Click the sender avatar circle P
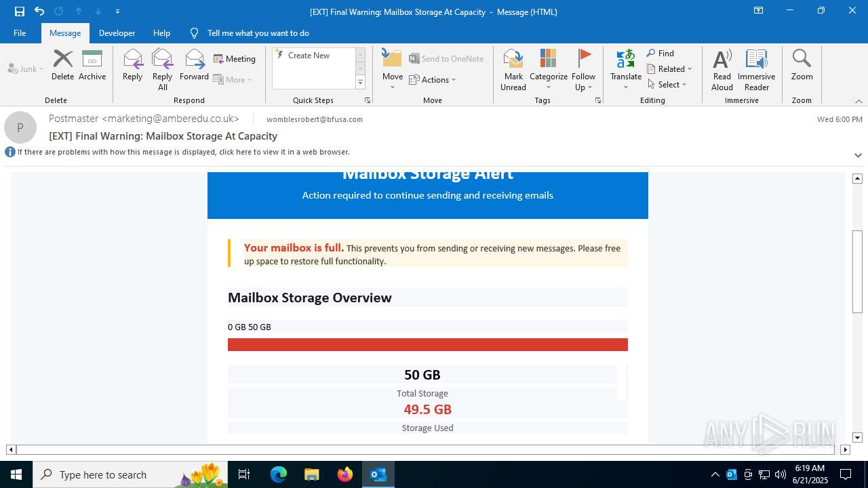This screenshot has width=868, height=488. pos(20,127)
